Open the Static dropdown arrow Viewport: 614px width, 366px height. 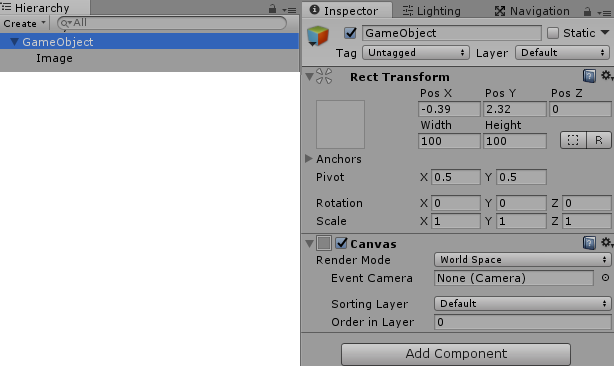click(x=605, y=32)
